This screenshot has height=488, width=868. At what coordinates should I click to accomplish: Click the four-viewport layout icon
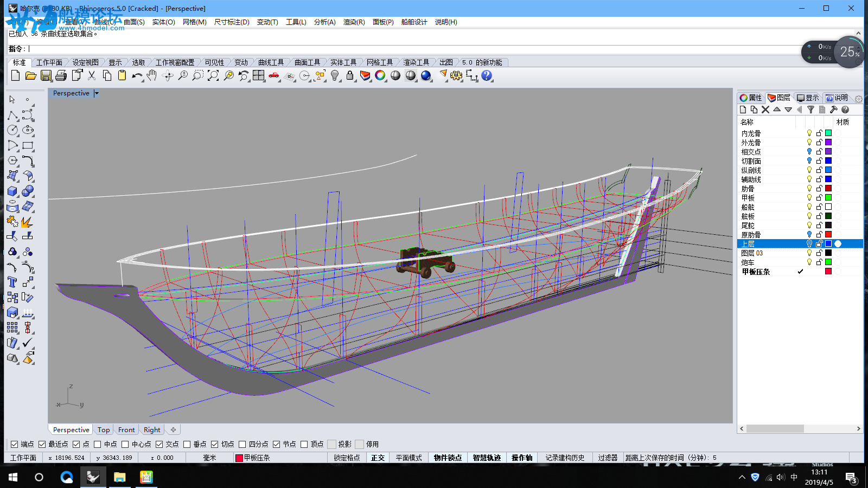coord(259,75)
